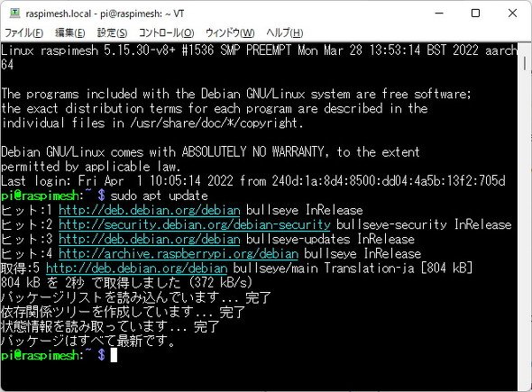Screen dimensions: 532x392
Task: Click the terminal cursor block at last prompt
Action: [114, 355]
